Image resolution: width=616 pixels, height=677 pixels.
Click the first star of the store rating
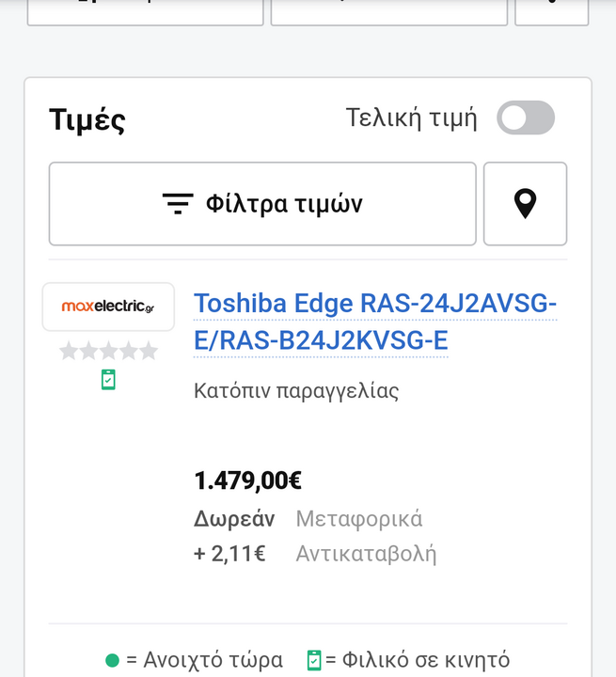click(x=69, y=352)
